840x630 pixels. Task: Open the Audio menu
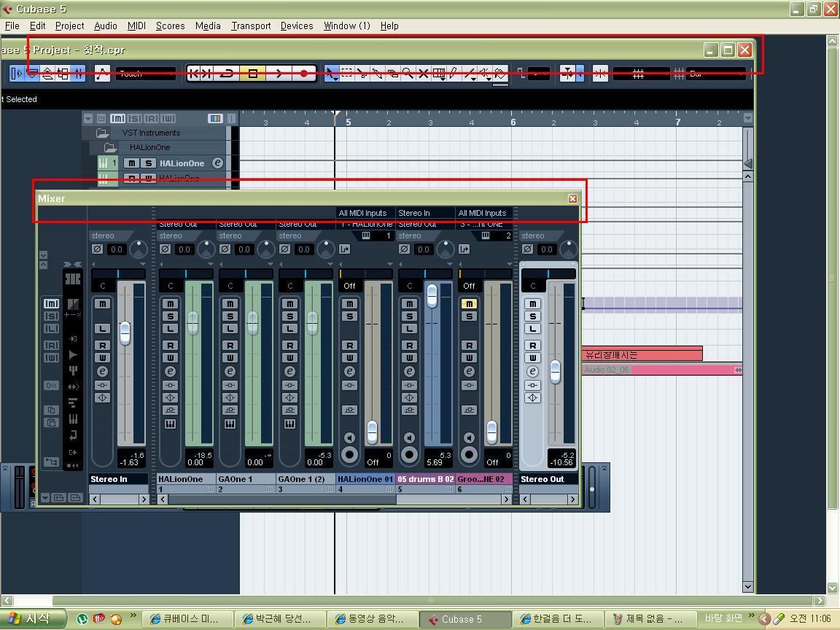pos(106,26)
